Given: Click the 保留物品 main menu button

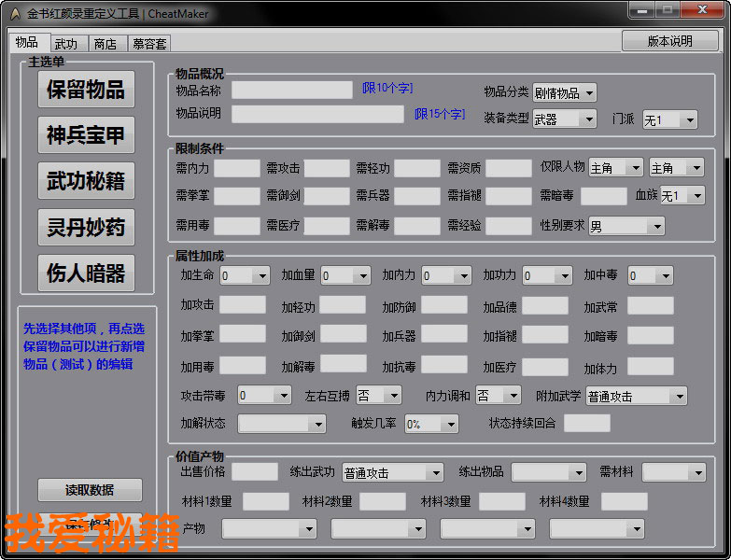Looking at the screenshot, I should pos(86,90).
